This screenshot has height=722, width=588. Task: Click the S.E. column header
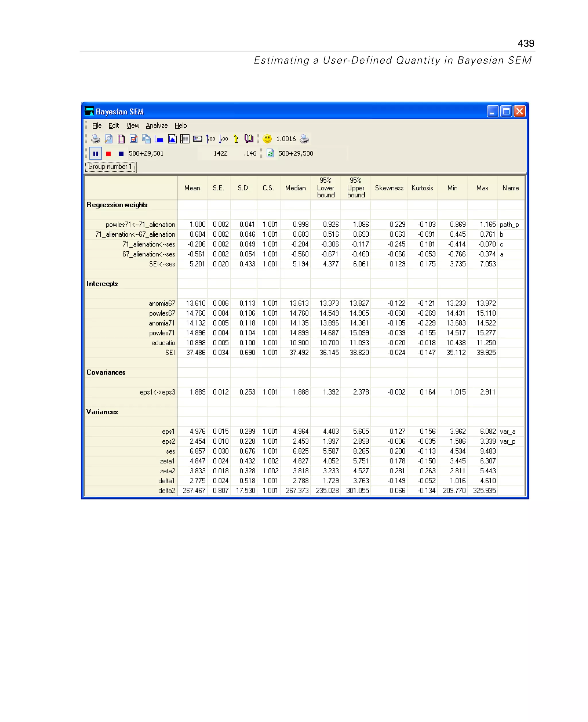(218, 188)
